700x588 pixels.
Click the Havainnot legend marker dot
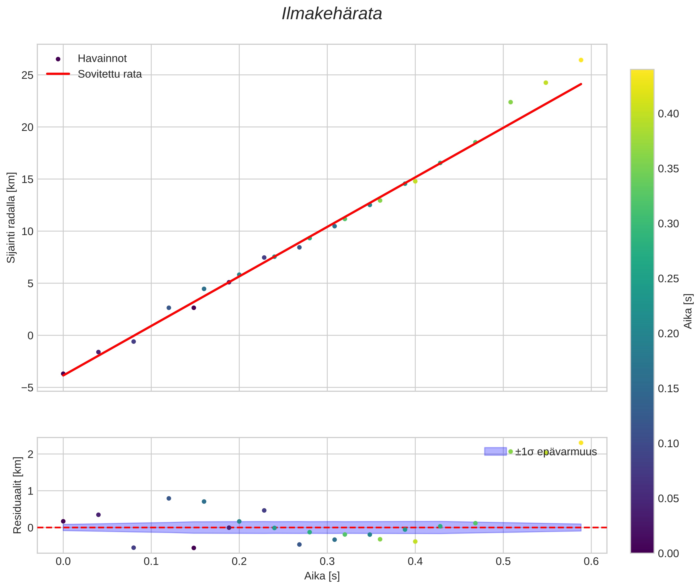[58, 59]
